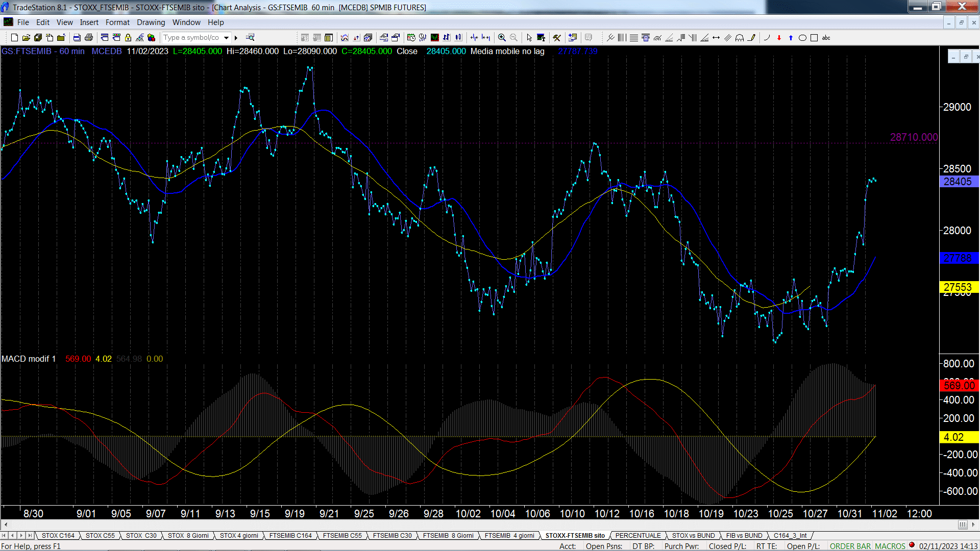
Task: Click the 28710.000 horizontal line label
Action: tap(914, 137)
